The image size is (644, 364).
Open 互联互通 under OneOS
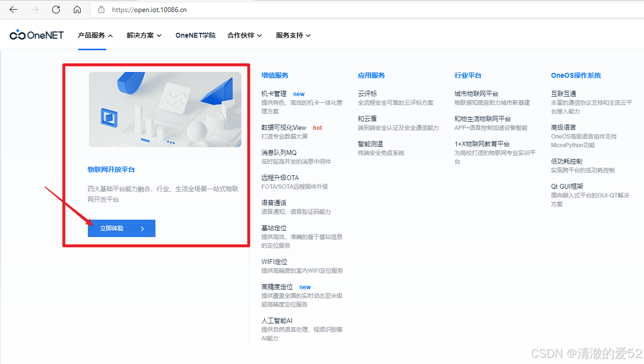coord(563,94)
